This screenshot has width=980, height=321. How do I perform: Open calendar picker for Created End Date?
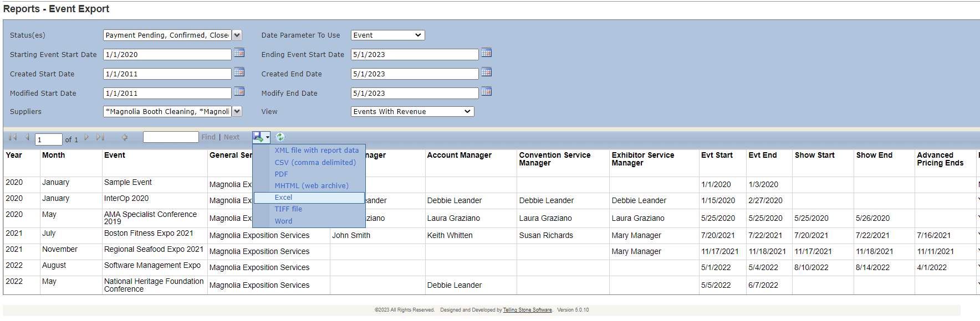(486, 73)
